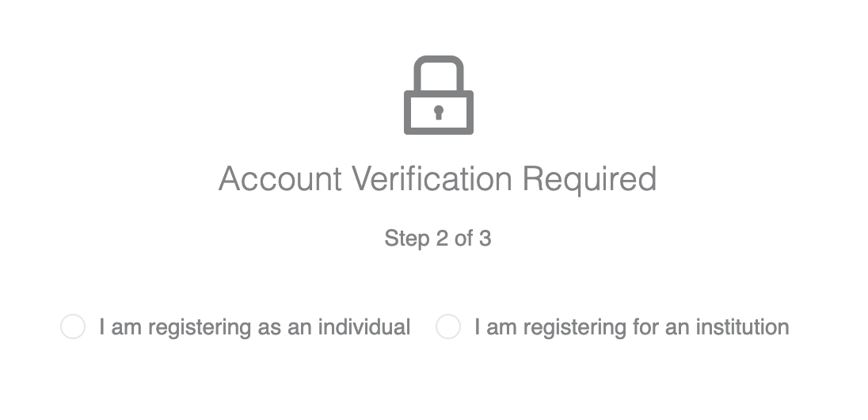Click the number '2' in the step indicator
The image size is (868, 420).
[x=442, y=239]
